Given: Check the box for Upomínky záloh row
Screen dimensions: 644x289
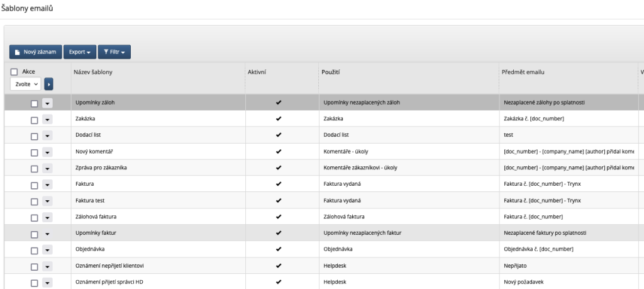Looking at the screenshot, I should click(x=35, y=103).
